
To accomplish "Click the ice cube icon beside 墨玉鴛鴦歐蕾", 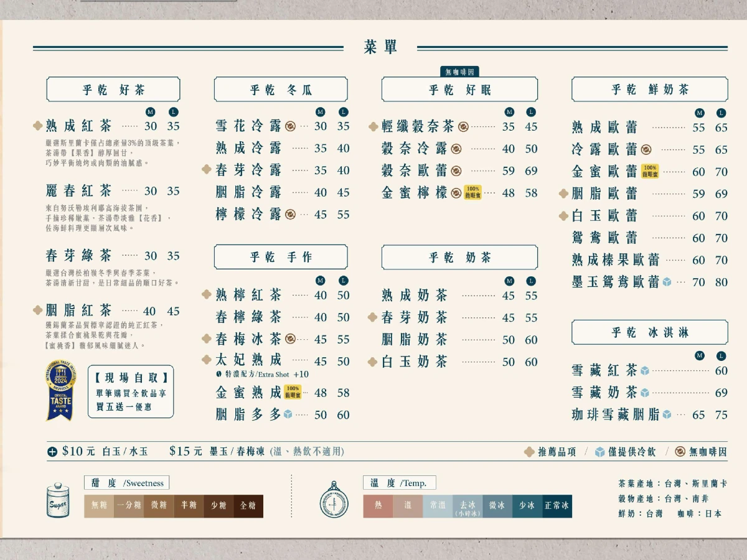I will click(667, 282).
